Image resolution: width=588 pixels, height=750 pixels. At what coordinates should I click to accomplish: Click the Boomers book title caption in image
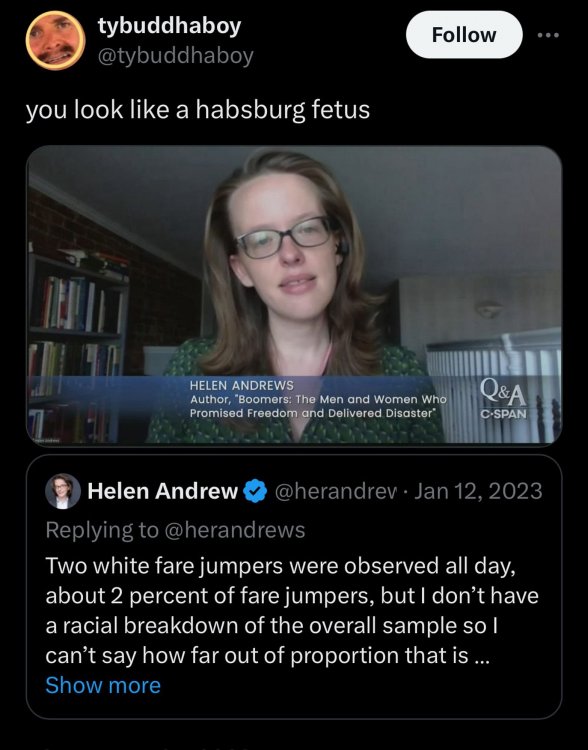(318, 406)
